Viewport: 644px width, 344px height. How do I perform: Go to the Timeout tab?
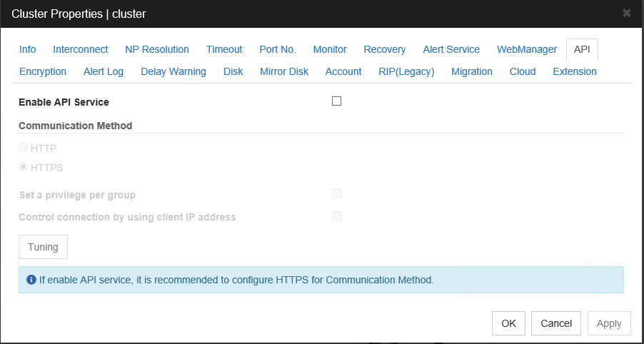point(224,49)
